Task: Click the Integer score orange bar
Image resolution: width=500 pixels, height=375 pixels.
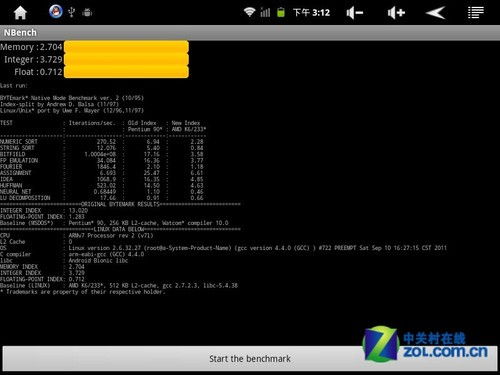Action: (126, 59)
